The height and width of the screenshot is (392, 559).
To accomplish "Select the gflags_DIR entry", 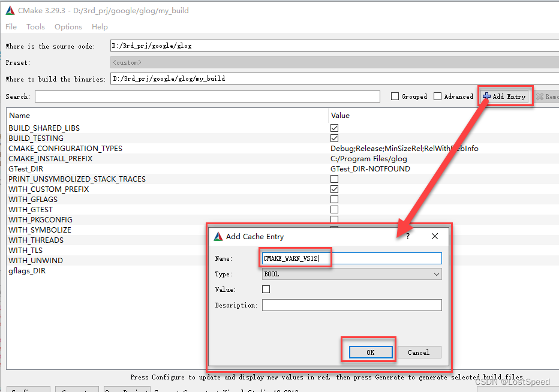I will coord(27,271).
